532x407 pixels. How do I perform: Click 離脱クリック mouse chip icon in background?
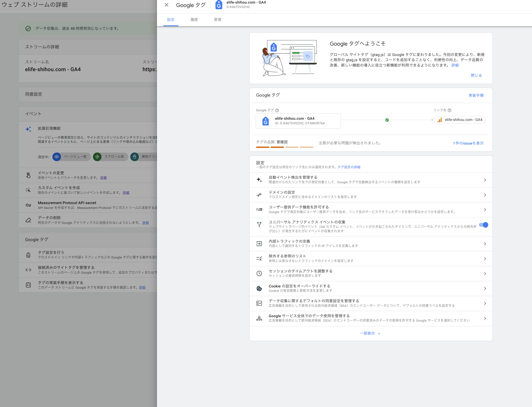click(134, 157)
